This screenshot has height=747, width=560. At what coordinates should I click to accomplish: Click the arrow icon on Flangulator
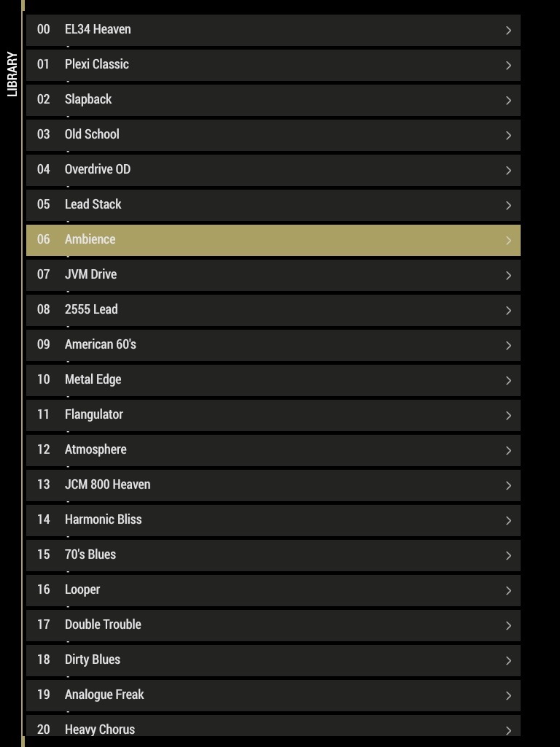tap(508, 415)
